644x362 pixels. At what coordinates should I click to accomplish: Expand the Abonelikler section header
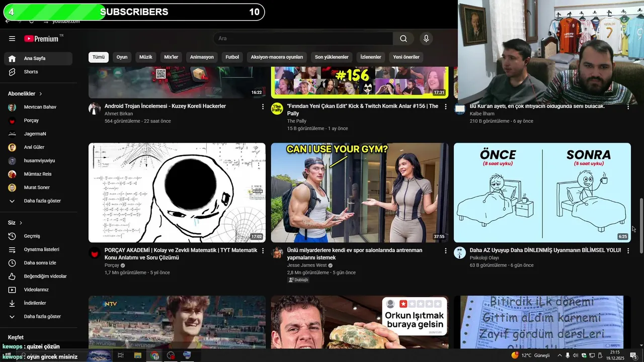pos(25,94)
